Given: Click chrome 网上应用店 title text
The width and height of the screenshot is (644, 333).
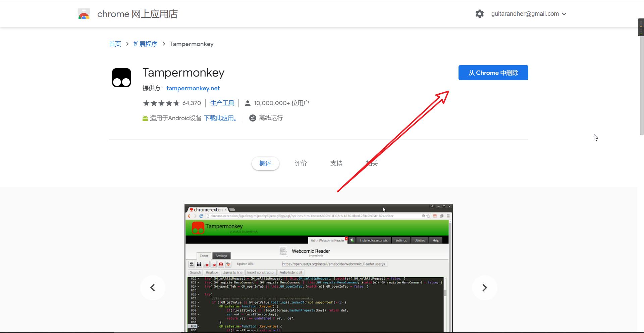Looking at the screenshot, I should click(138, 14).
